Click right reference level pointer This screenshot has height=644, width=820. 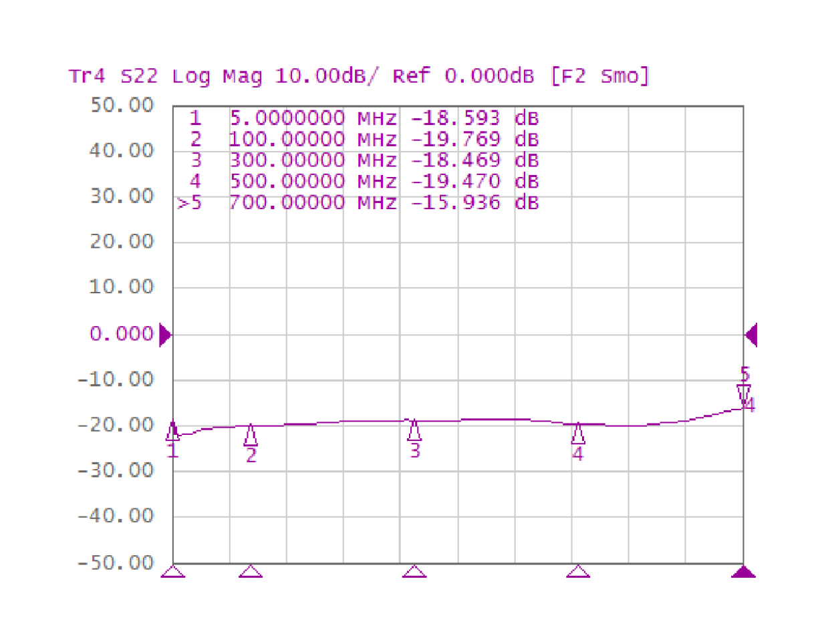click(751, 335)
